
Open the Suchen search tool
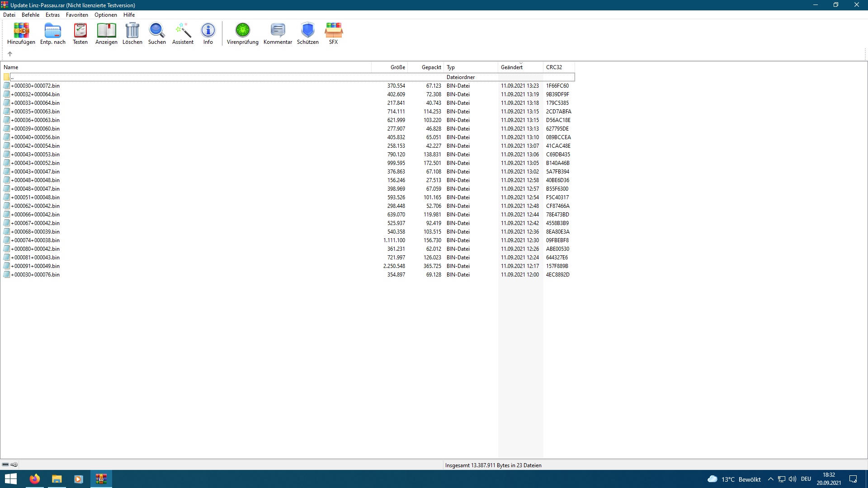point(157,33)
